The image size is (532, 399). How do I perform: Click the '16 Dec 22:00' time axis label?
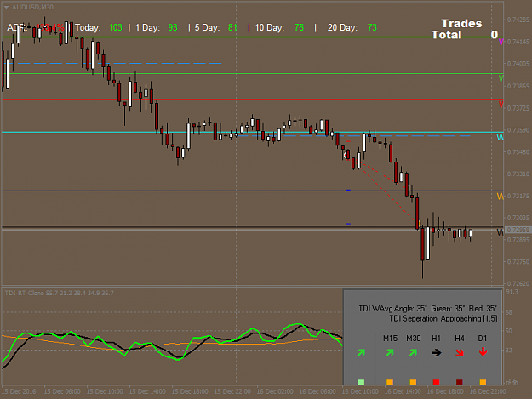488,391
